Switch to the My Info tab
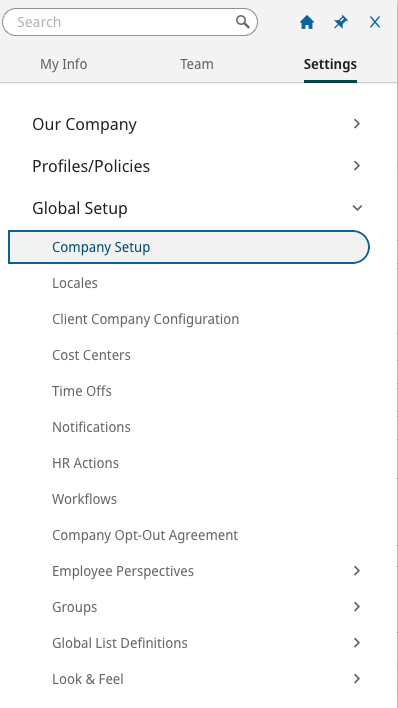This screenshot has width=398, height=708. (64, 64)
